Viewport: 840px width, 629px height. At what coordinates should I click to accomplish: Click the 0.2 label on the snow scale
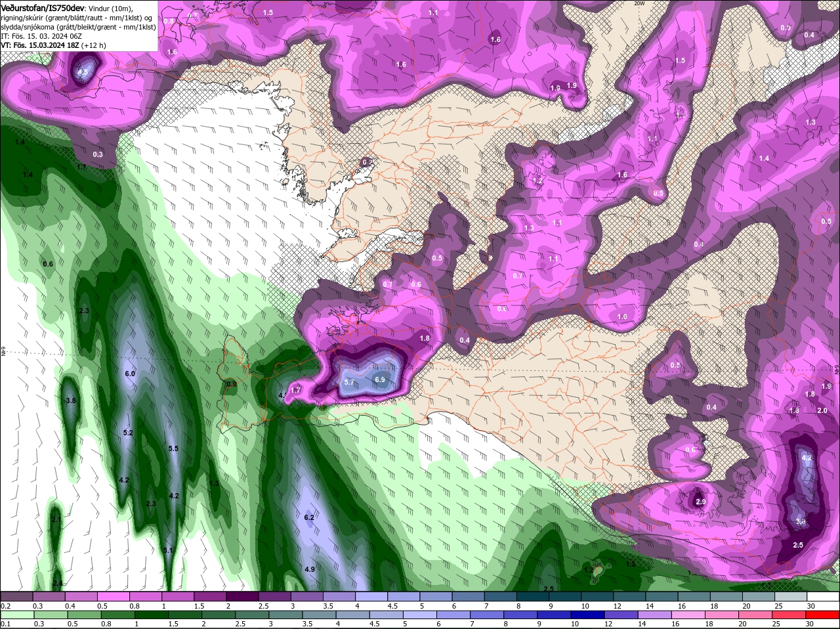(5, 605)
